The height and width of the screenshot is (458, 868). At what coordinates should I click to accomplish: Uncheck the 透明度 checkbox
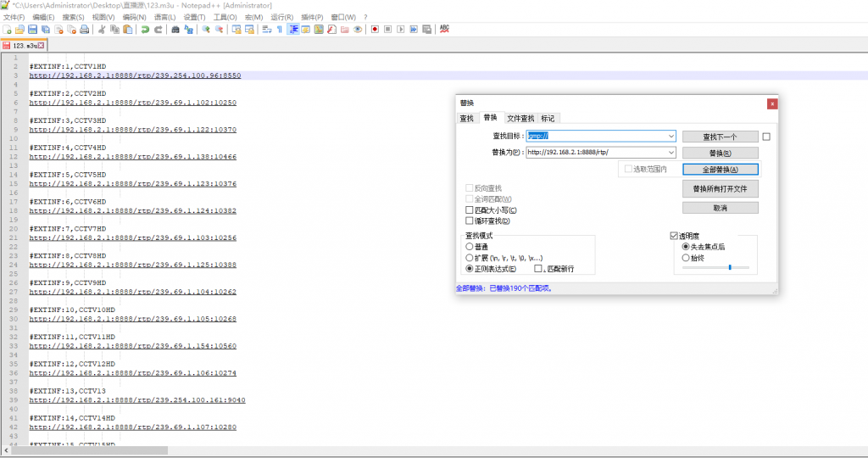coord(674,236)
